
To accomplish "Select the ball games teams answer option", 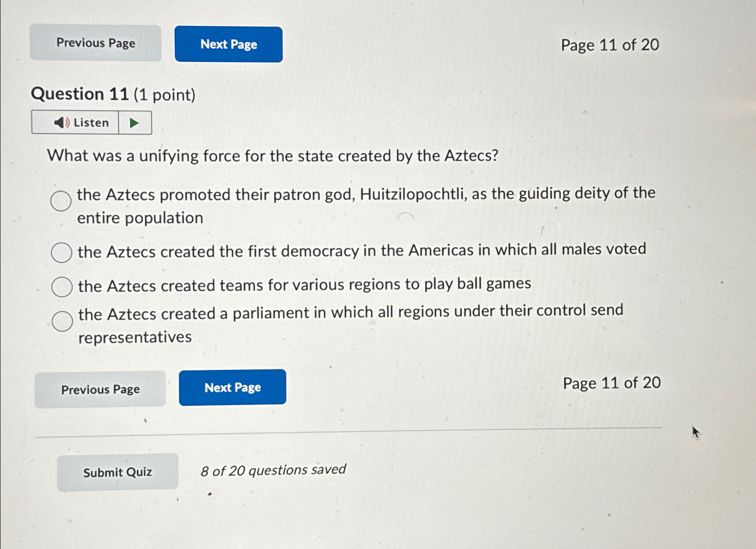I will 61,285.
